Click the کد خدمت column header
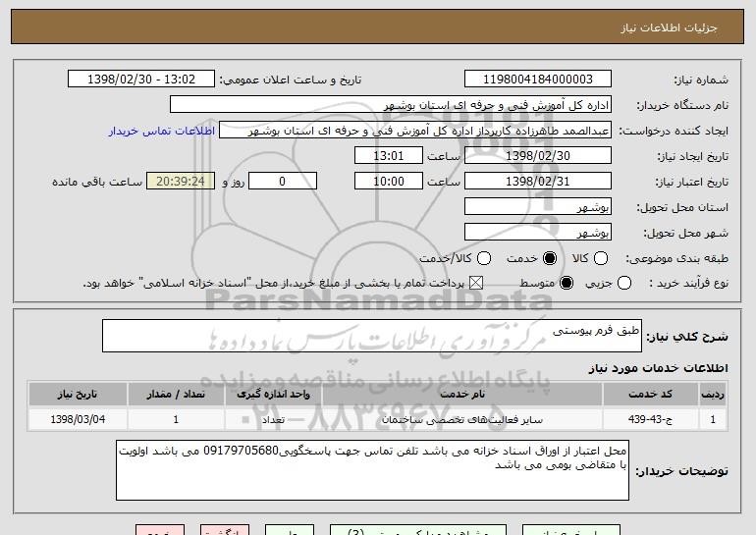Screen dimensions: 756x535 coord(650,395)
